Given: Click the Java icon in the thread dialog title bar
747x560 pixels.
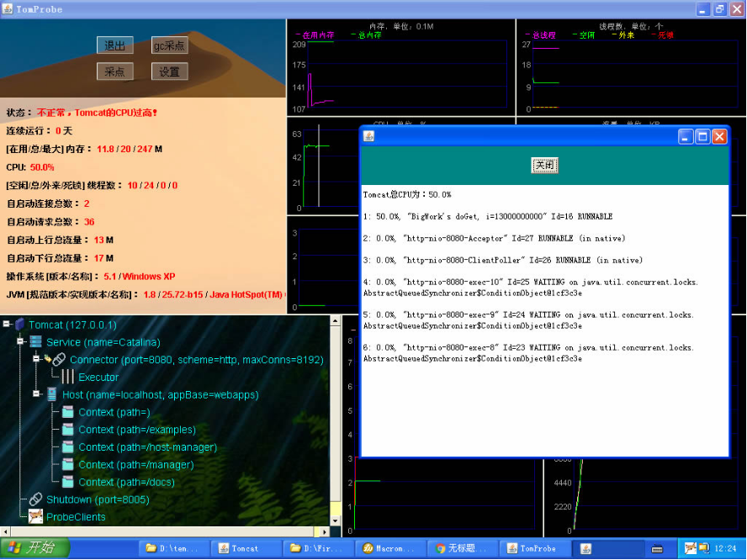Looking at the screenshot, I should pos(368,137).
